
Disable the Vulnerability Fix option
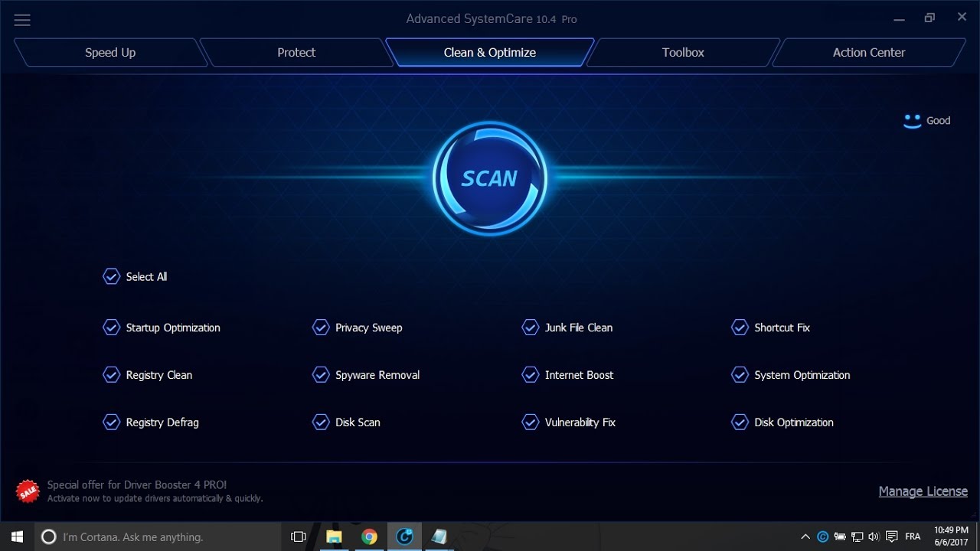(x=530, y=422)
